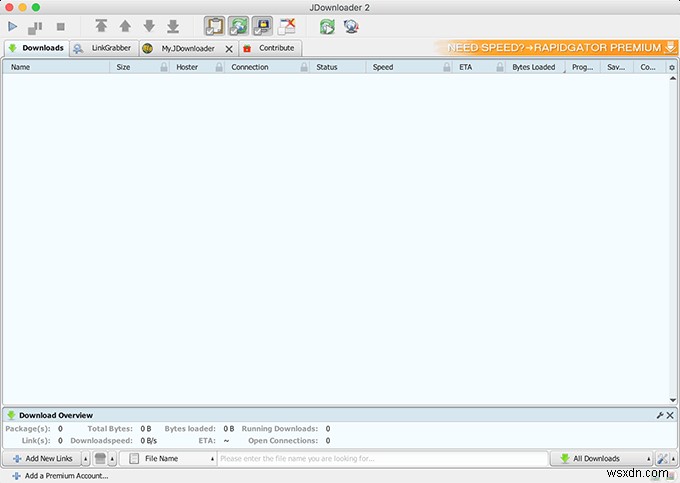The width and height of the screenshot is (680, 483).
Task: Sort by the Bytes Loaded column header
Action: point(533,67)
